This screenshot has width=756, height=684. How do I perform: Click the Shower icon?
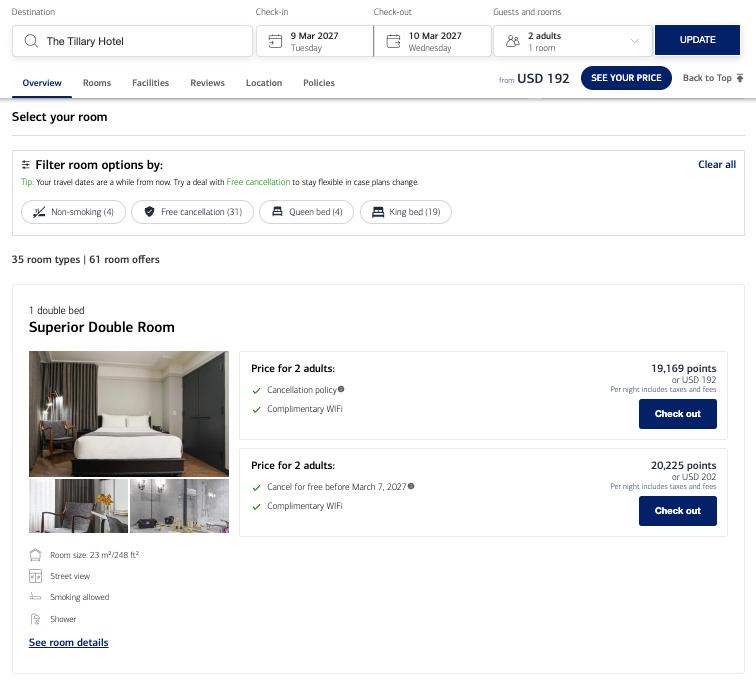tap(35, 619)
